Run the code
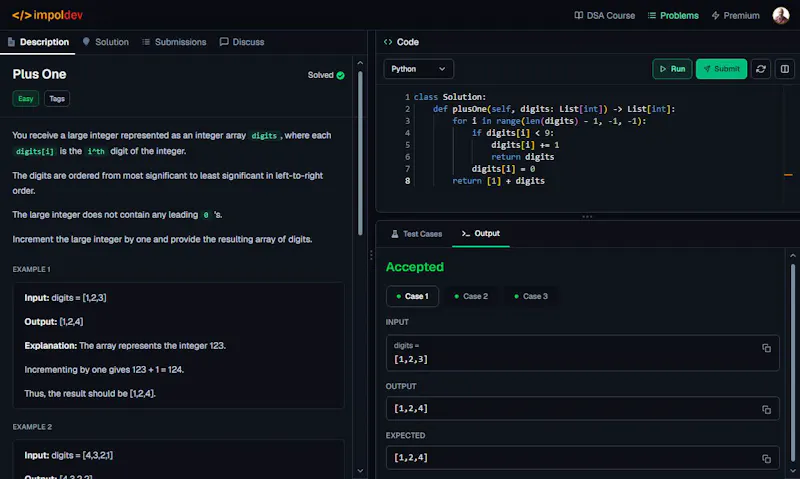This screenshot has width=800, height=479. (672, 69)
